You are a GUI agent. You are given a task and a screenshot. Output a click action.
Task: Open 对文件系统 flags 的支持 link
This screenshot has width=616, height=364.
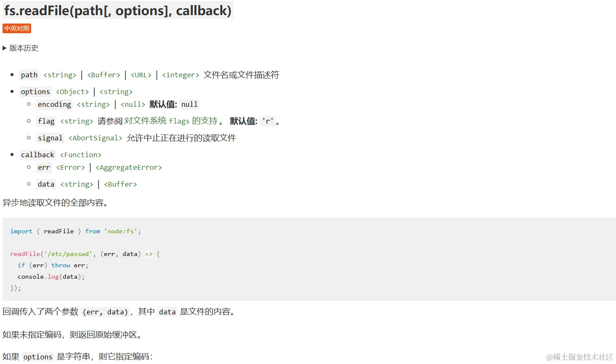171,121
